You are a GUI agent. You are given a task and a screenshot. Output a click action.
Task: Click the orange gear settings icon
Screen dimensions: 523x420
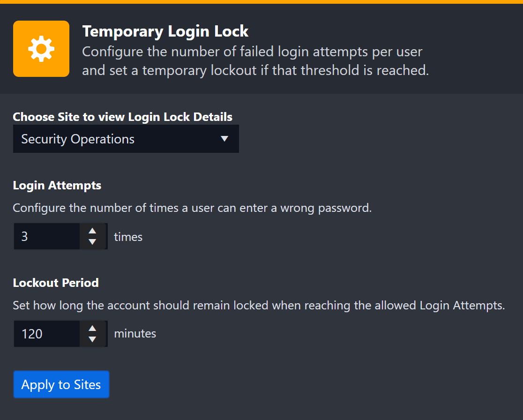(41, 49)
